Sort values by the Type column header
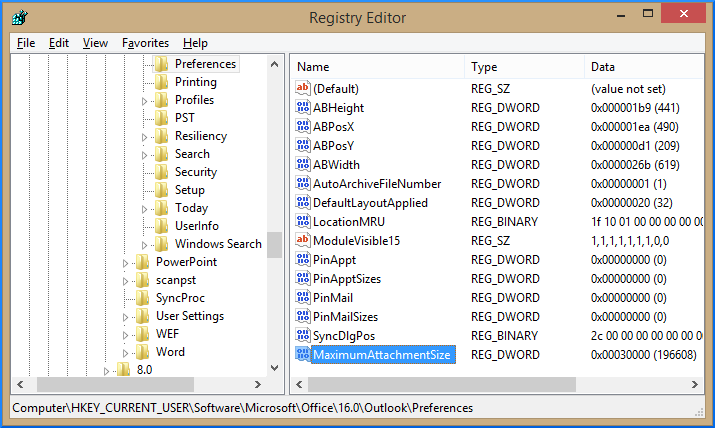Image resolution: width=715 pixels, height=428 pixels. coord(524,67)
